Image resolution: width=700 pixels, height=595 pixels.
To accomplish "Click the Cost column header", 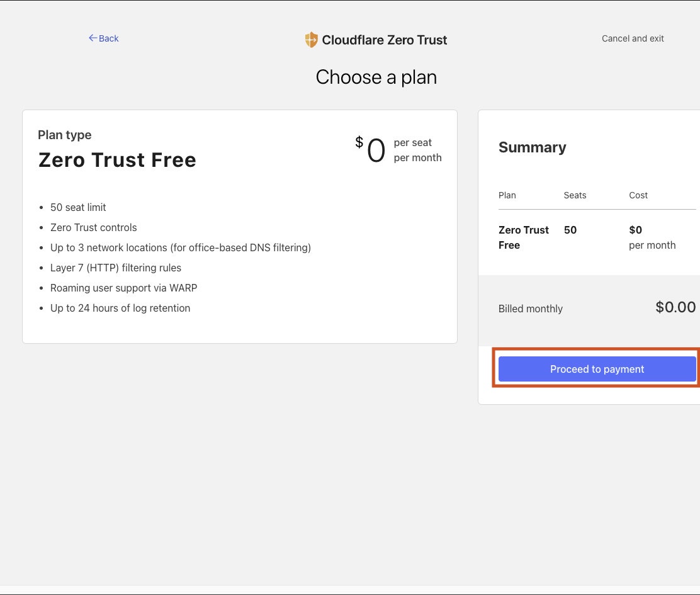I will coord(638,195).
